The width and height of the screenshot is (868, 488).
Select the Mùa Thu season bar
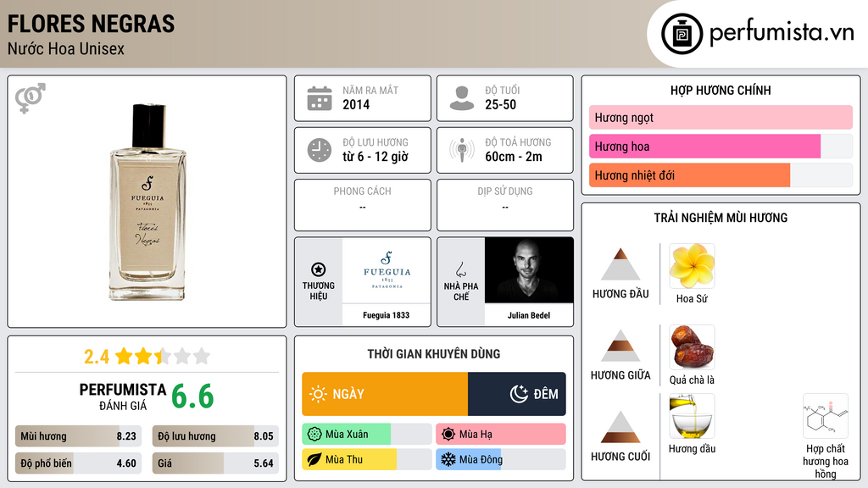367,459
